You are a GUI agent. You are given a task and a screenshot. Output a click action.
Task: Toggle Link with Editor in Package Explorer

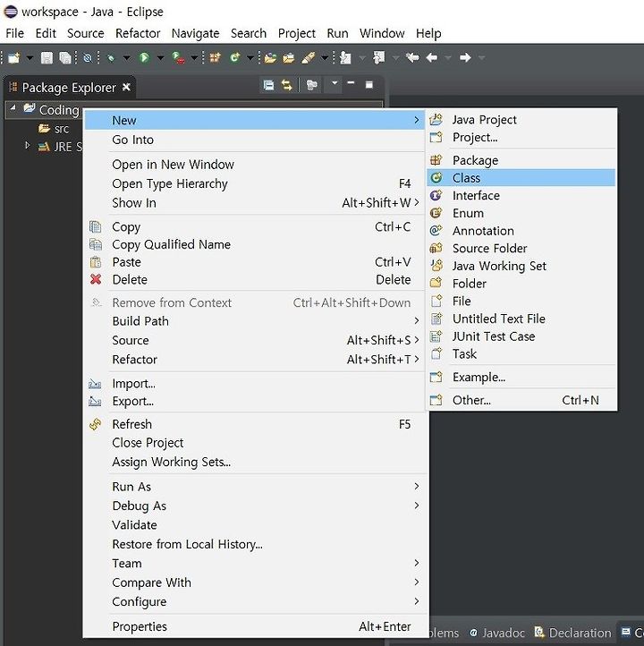click(x=286, y=85)
